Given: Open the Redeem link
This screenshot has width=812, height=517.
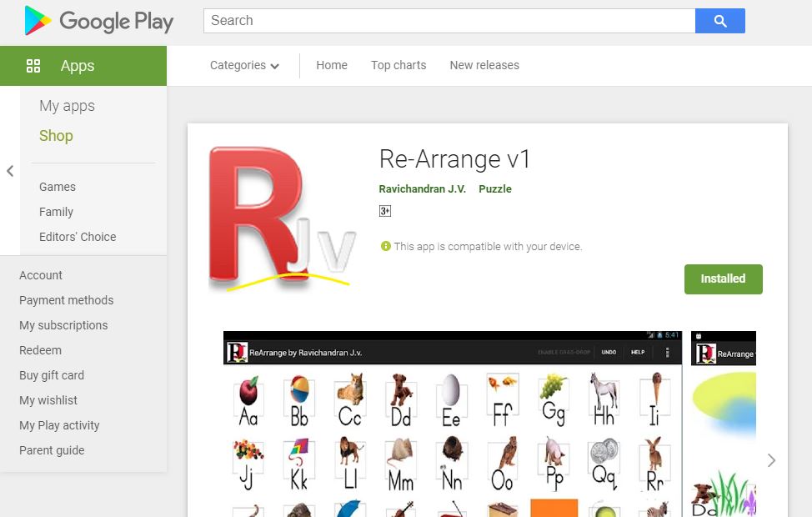Looking at the screenshot, I should (40, 350).
